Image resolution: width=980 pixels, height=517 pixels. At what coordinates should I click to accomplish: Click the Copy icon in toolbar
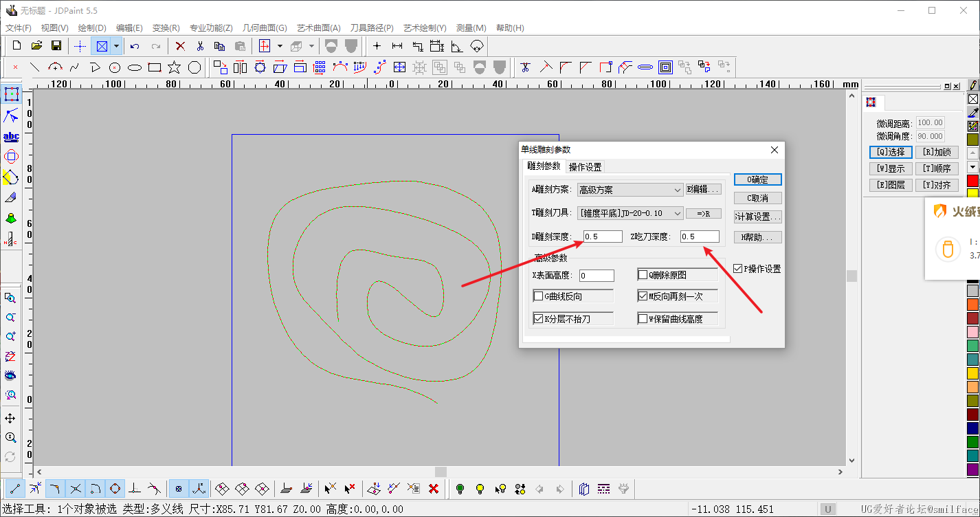[220, 46]
